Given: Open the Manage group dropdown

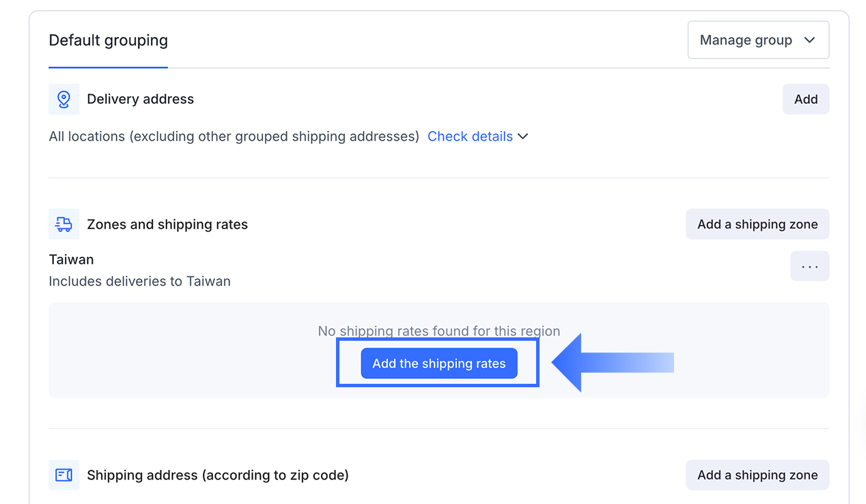Looking at the screenshot, I should (x=757, y=40).
